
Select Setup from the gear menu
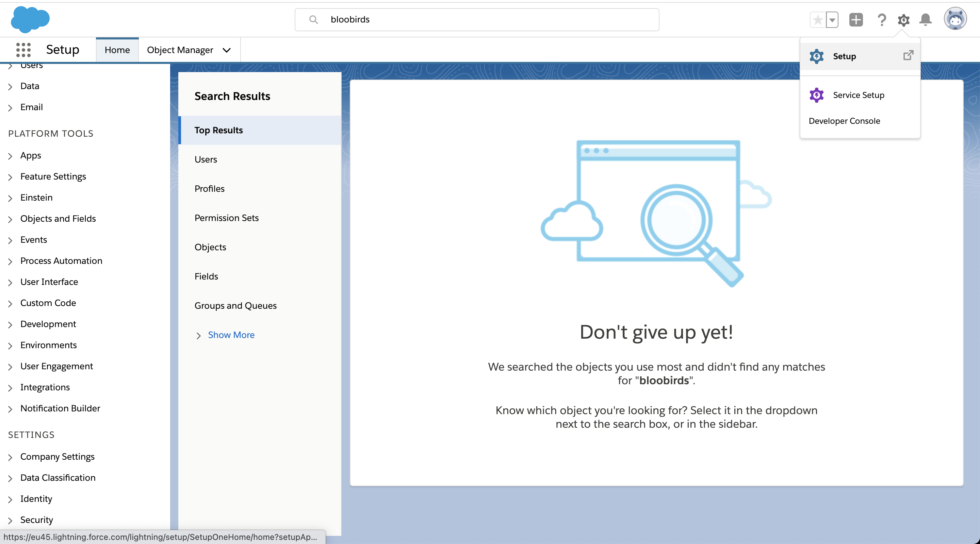(860, 56)
